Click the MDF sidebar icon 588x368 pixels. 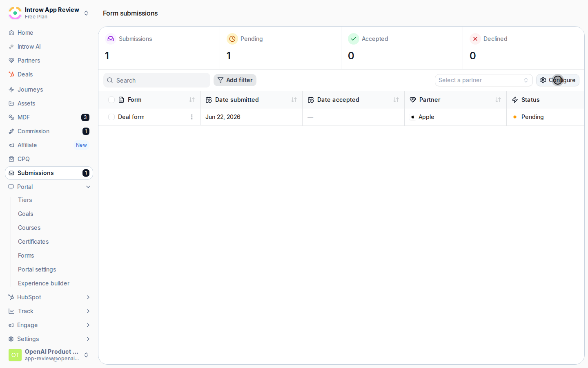pyautogui.click(x=11, y=117)
